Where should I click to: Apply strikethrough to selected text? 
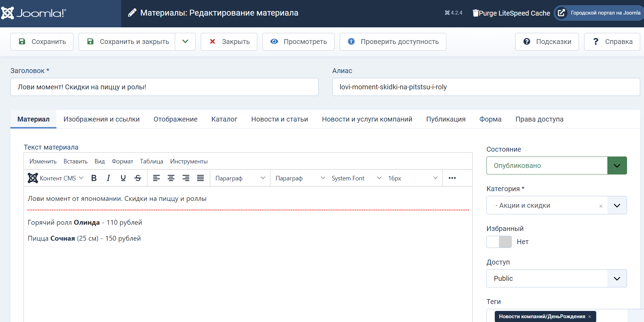pos(138,178)
